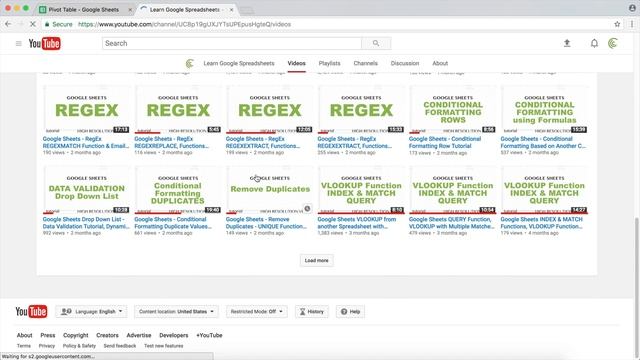Click the footer Privacy link
640x360 pixels.
47,346
